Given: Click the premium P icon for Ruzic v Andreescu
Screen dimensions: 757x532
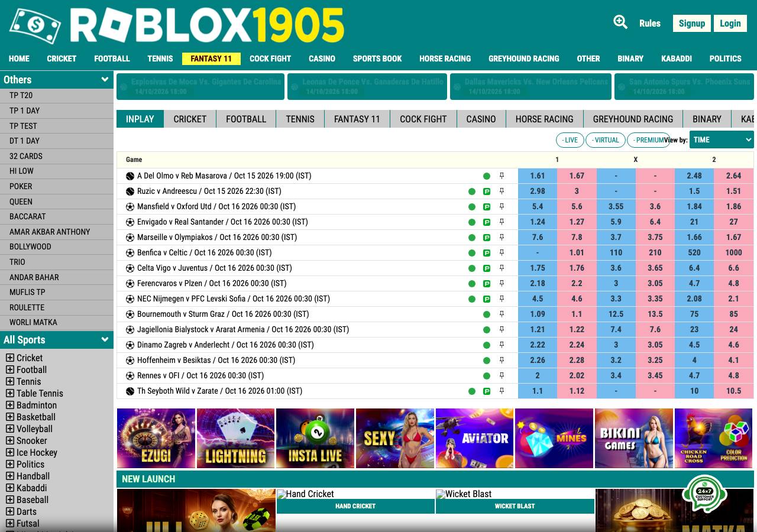Looking at the screenshot, I should coord(487,192).
